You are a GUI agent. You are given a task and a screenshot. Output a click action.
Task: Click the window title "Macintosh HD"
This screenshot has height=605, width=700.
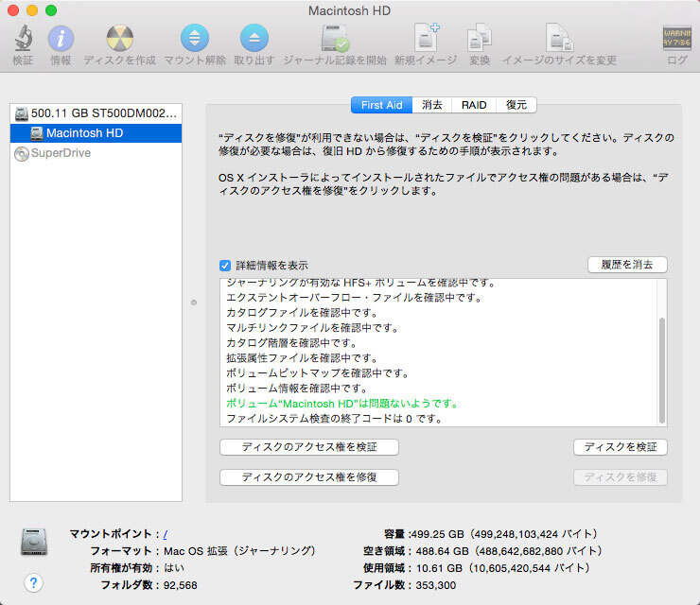pyautogui.click(x=350, y=10)
